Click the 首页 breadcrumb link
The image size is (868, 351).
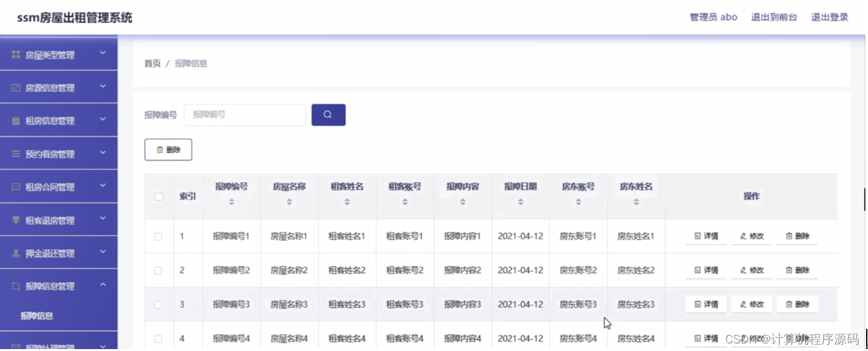click(x=152, y=63)
